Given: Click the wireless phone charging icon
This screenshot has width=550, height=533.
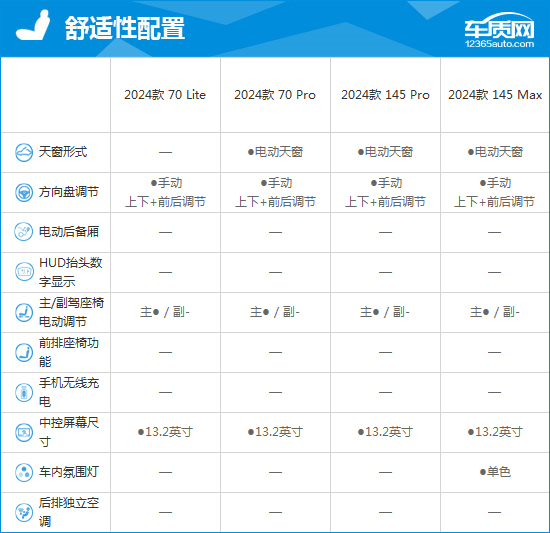Looking at the screenshot, I should click(24, 392).
